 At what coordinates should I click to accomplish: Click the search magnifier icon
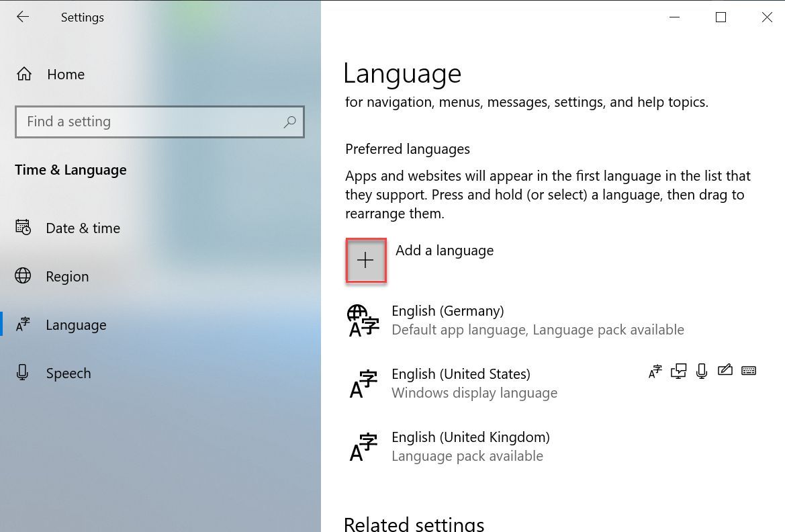[x=290, y=122]
